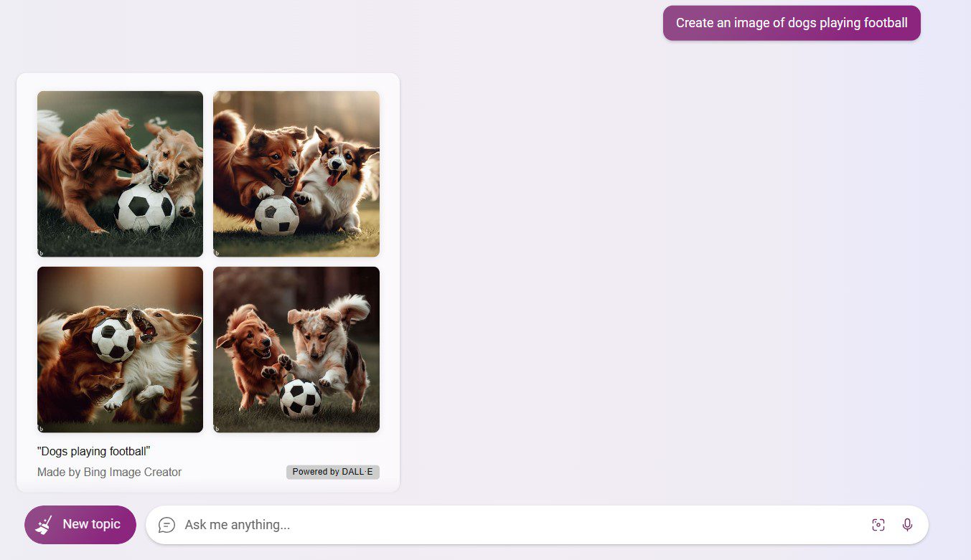971x560 pixels.
Task: Click the Made by Bing Image Creator link
Action: [x=109, y=472]
